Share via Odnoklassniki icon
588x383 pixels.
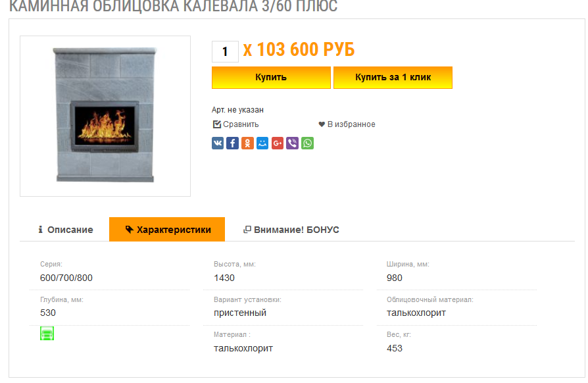click(x=247, y=143)
